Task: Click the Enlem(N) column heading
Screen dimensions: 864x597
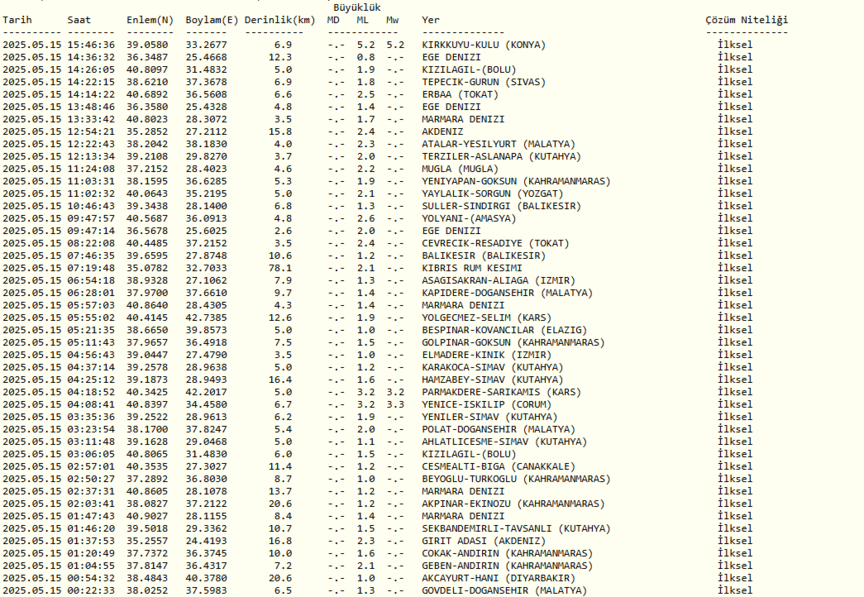Action: pos(149,20)
